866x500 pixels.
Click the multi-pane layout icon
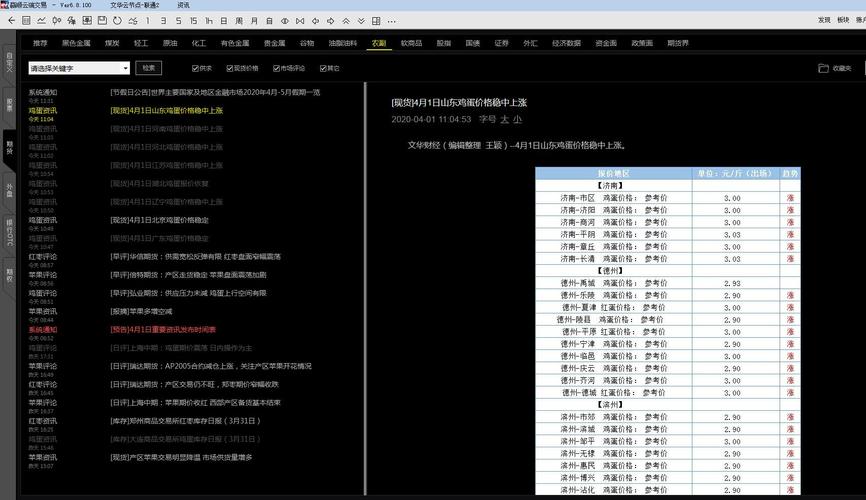376,20
